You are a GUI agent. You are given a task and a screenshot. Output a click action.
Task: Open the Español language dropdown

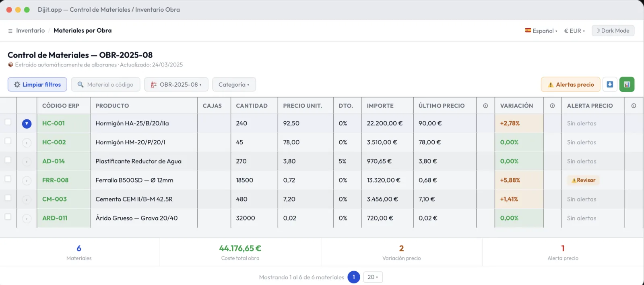[541, 31]
